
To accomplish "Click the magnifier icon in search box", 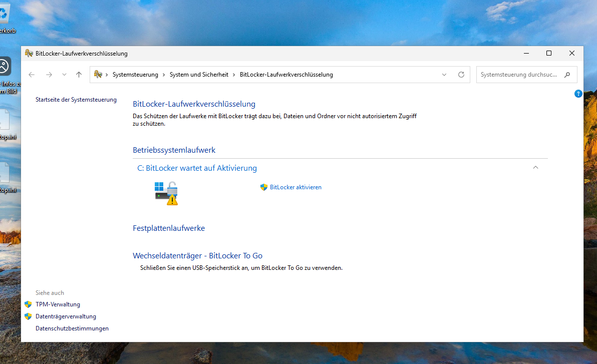I will click(567, 75).
